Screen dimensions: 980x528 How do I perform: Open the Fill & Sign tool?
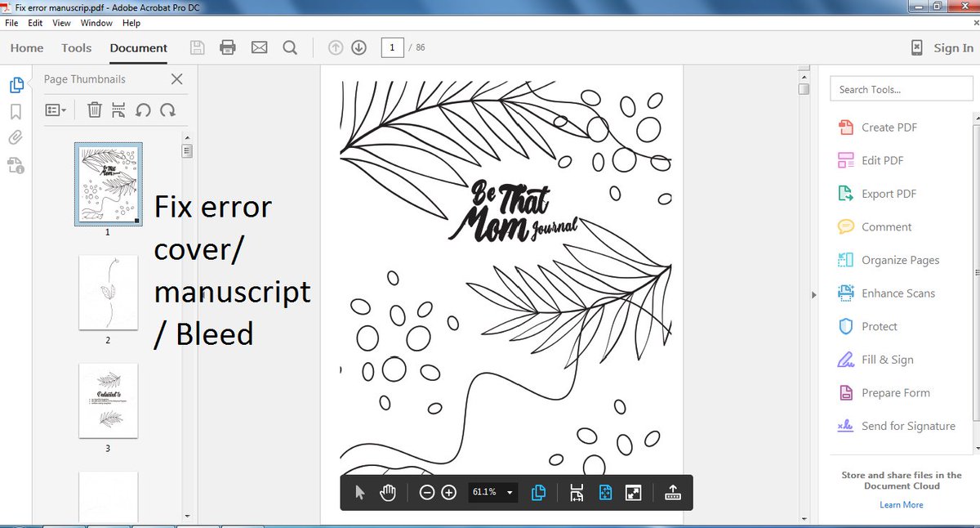(876, 360)
